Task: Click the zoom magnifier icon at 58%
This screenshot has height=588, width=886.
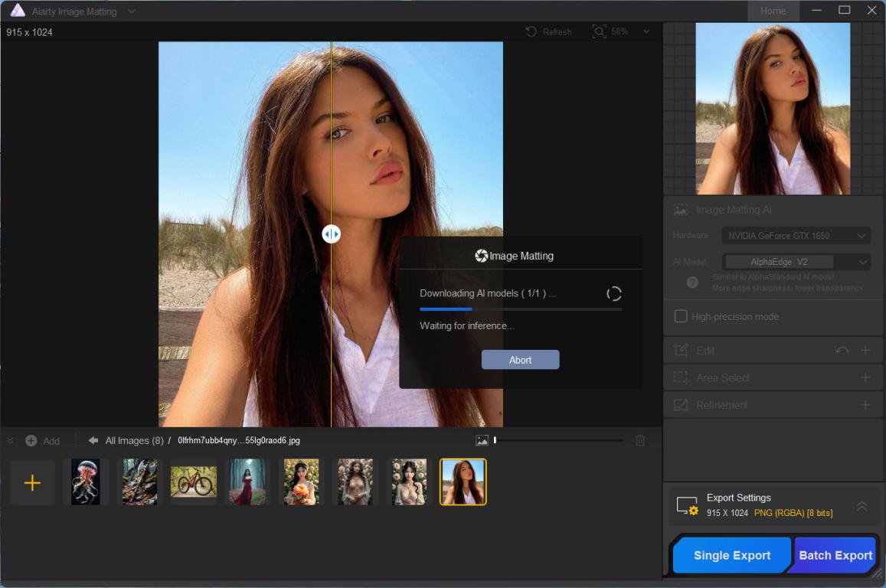Action: click(x=599, y=31)
